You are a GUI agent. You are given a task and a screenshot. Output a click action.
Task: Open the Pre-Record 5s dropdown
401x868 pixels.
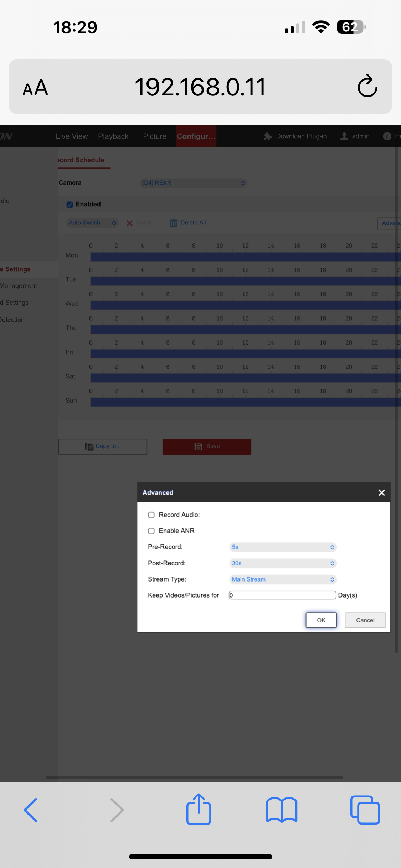point(283,547)
